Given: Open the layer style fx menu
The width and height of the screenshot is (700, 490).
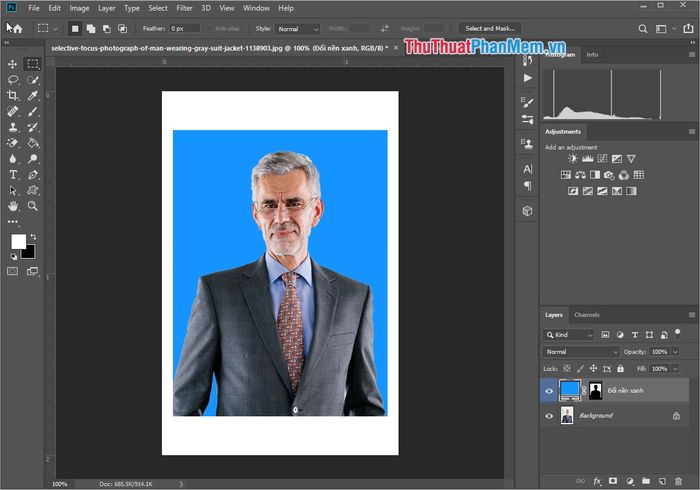Looking at the screenshot, I should point(597,481).
